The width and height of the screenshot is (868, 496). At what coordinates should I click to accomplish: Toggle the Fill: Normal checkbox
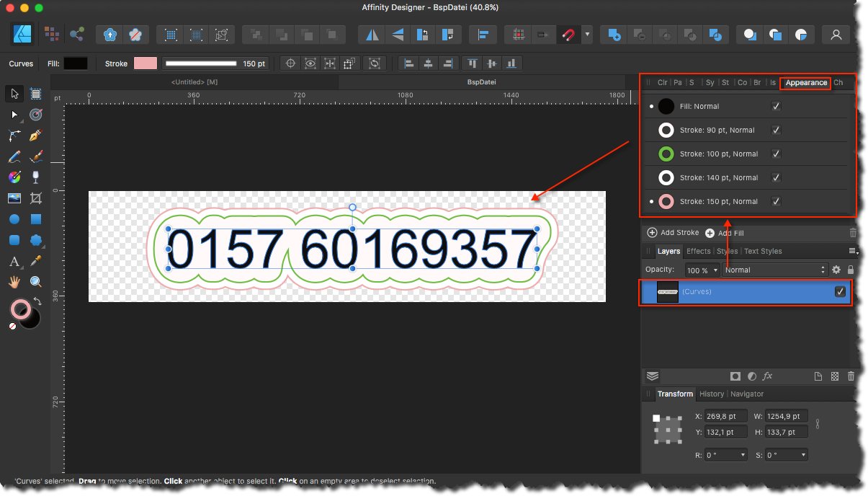[776, 106]
